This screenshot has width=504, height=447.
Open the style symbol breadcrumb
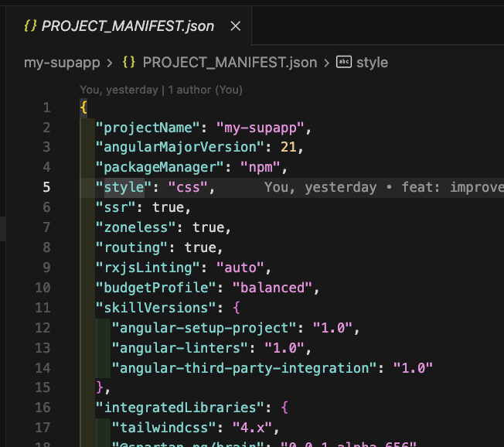[x=372, y=63]
